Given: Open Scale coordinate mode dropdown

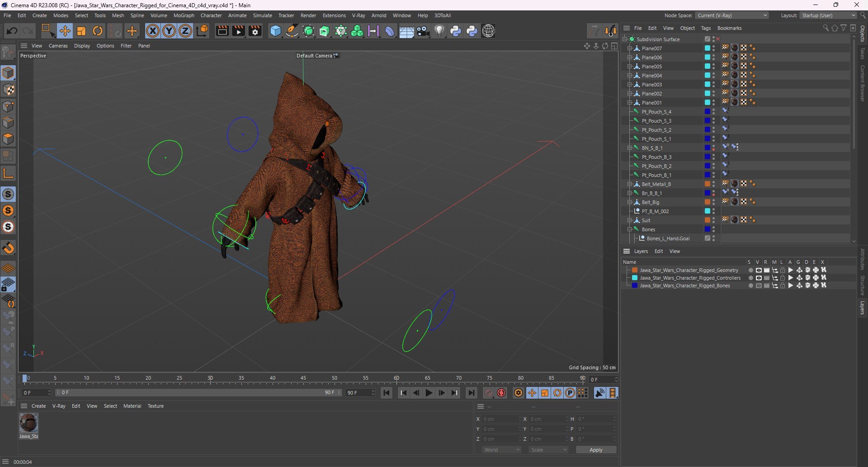Looking at the screenshot, I should click(x=548, y=450).
